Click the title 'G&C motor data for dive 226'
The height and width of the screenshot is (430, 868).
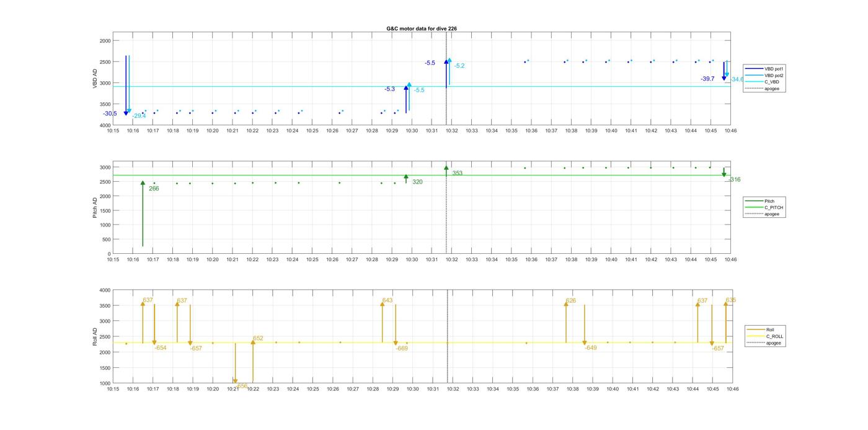point(422,29)
